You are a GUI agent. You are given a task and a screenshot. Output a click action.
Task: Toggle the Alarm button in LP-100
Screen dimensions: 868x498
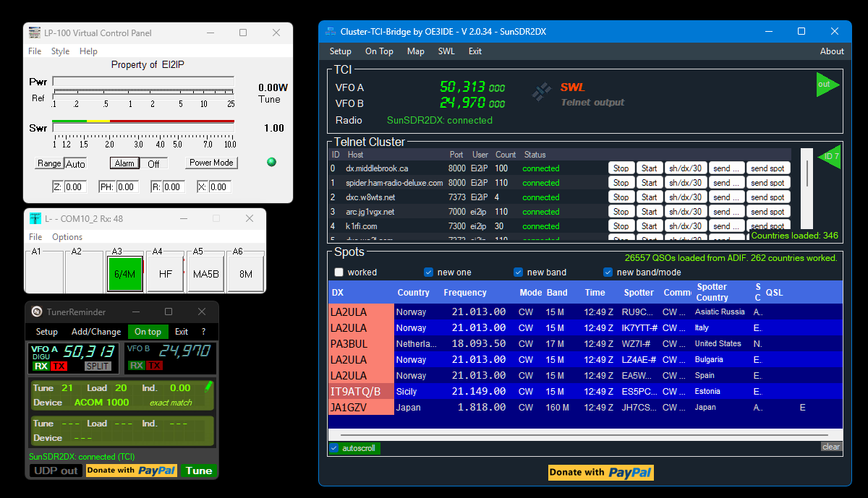[x=124, y=163]
